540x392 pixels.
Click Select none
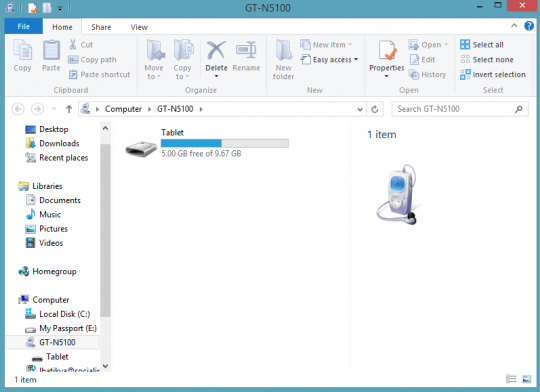[487, 60]
